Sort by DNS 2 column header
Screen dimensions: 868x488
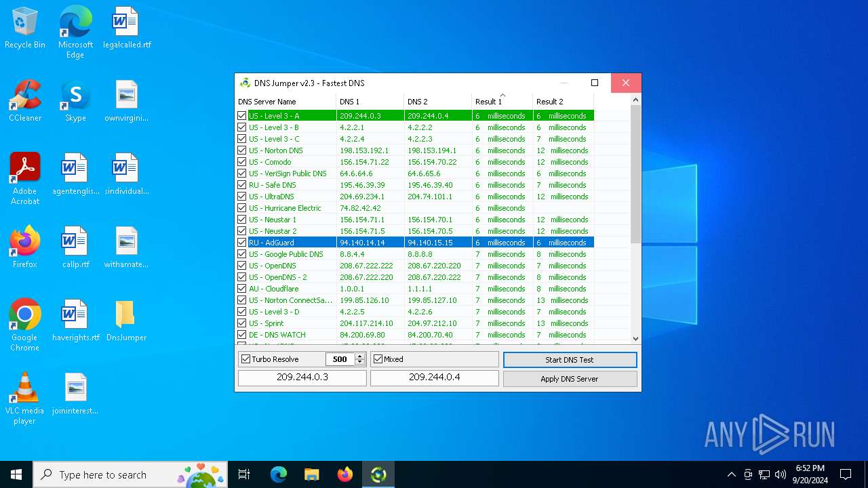pos(438,102)
